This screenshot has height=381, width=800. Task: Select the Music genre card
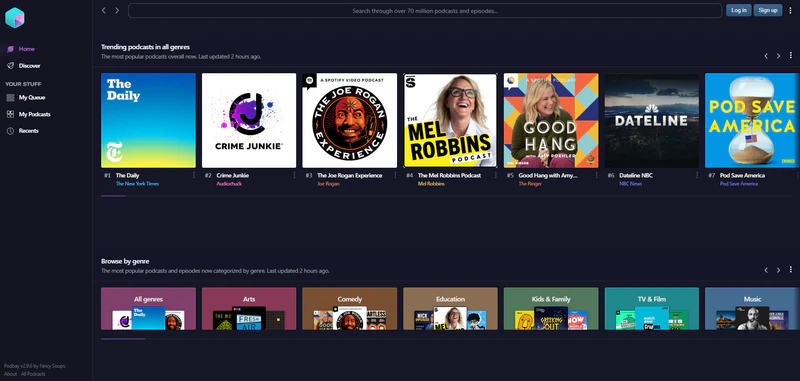pyautogui.click(x=752, y=309)
